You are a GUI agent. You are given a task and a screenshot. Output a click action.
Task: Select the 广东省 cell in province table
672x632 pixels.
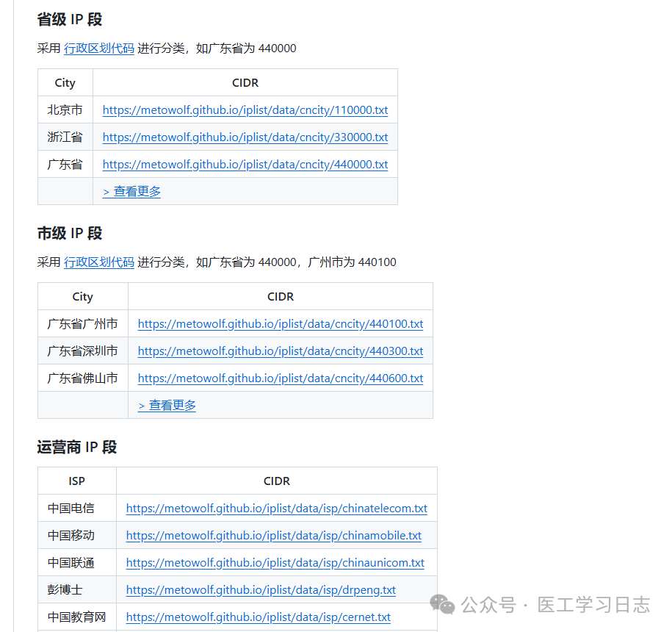click(x=65, y=165)
